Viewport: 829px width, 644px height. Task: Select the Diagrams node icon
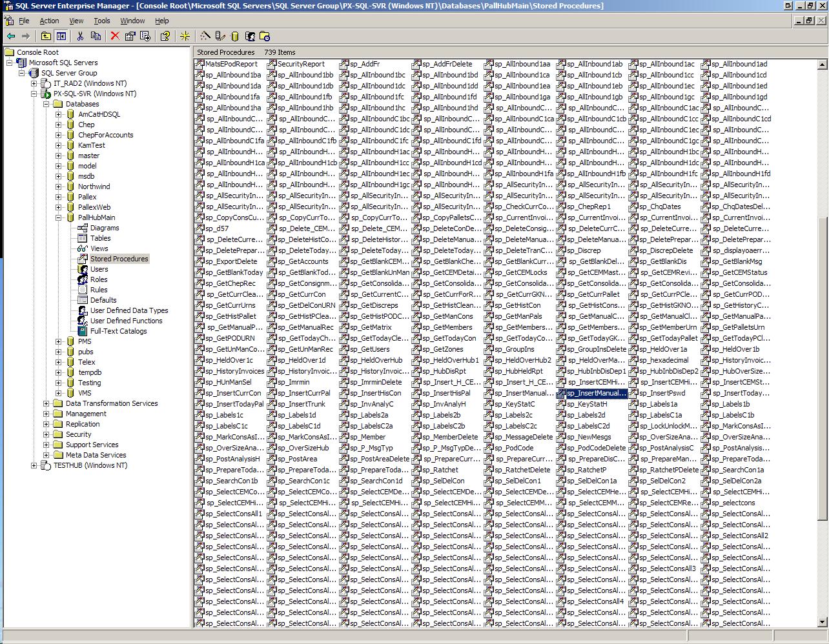pyautogui.click(x=83, y=228)
